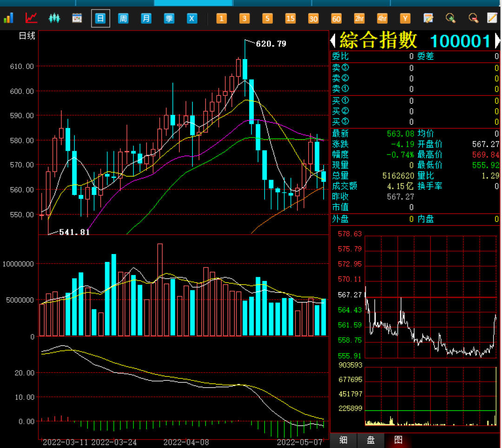Open the edit note pencil icon
502x448 pixels.
[x=492, y=18]
